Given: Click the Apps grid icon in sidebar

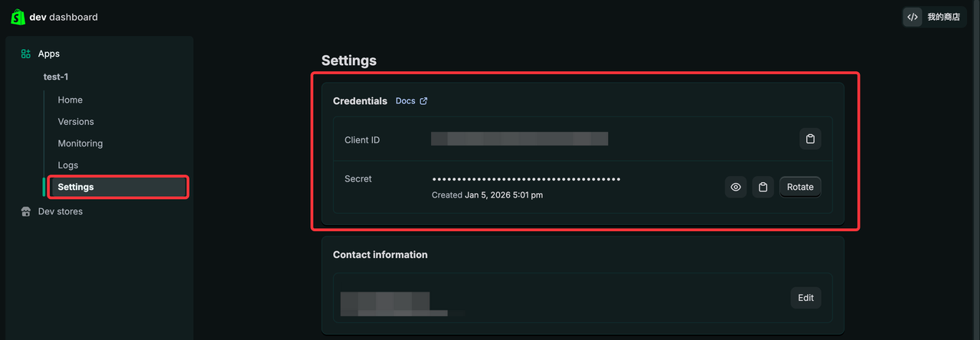Looking at the screenshot, I should tap(26, 54).
